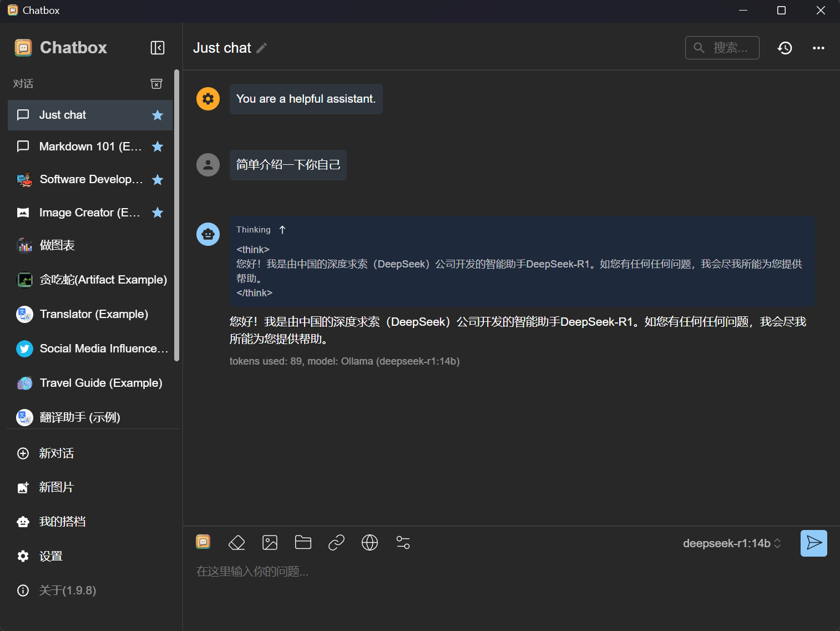Toggle web browsing globe icon
The image size is (840, 631).
tap(370, 542)
